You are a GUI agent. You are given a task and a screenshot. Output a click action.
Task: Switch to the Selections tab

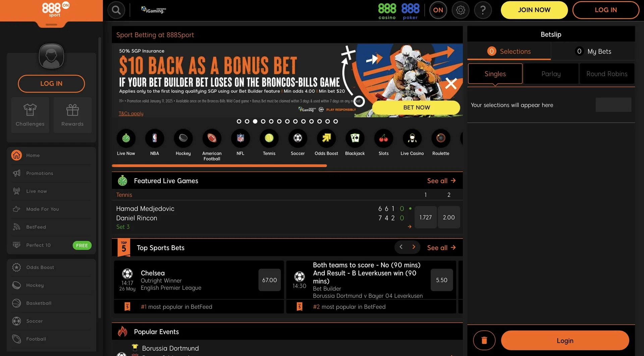pyautogui.click(x=509, y=51)
